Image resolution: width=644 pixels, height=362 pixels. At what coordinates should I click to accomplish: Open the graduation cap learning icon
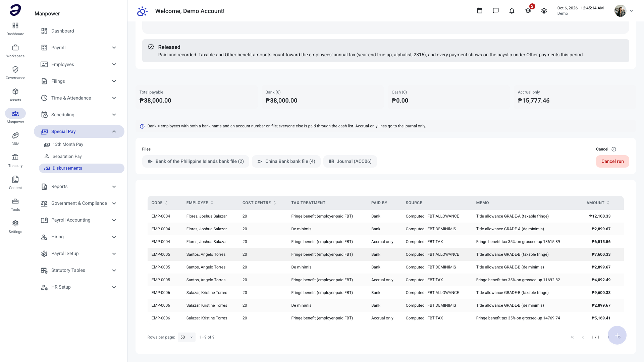point(528,11)
